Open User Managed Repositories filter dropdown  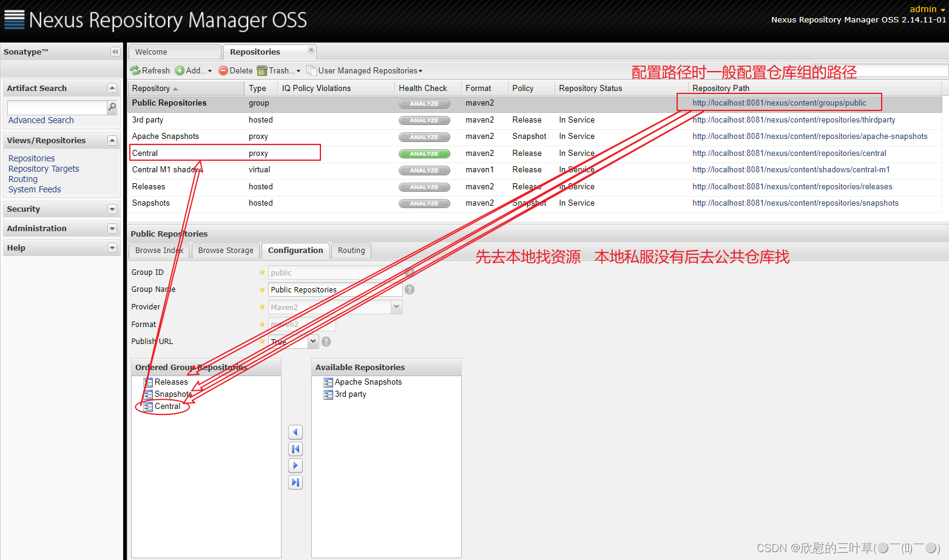coord(365,70)
